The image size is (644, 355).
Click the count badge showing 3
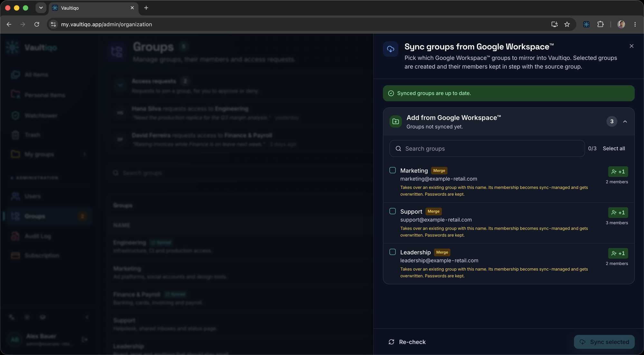[612, 121]
